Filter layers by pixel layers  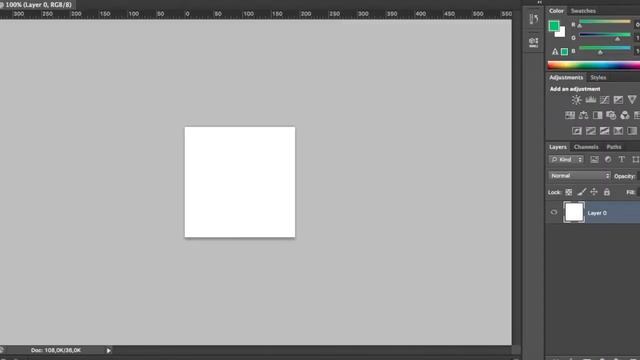[x=594, y=160]
